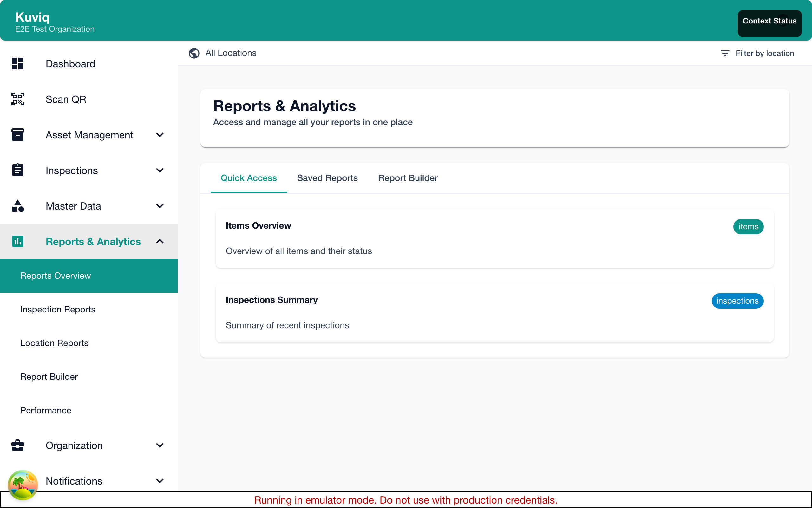Click E2E Test Organization subtitle
812x508 pixels.
55,29
